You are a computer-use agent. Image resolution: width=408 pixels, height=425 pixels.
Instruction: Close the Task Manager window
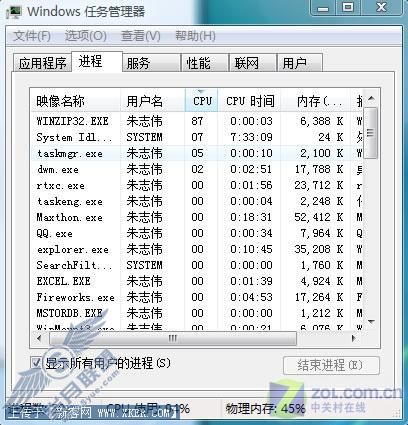pos(381,8)
